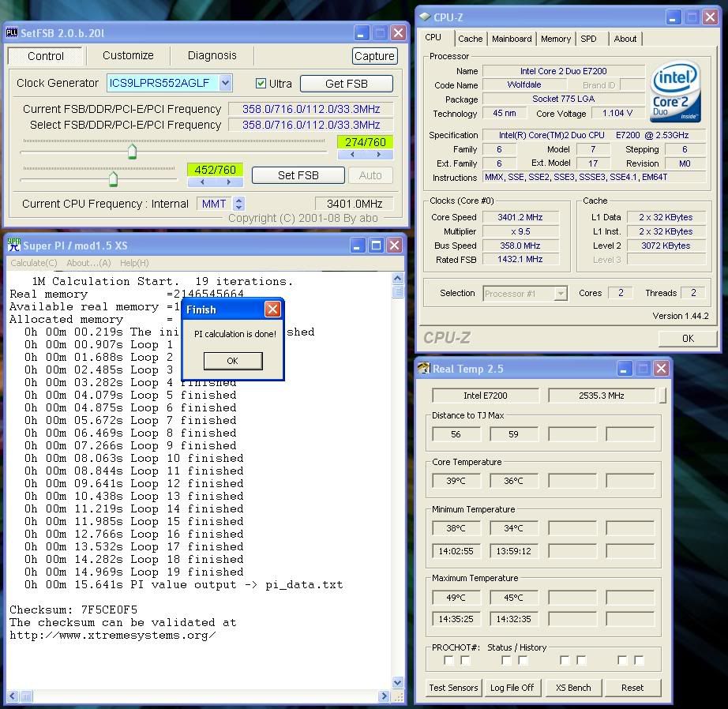
Task: Toggle first PROCHOT# status checkbox
Action: coord(448,660)
